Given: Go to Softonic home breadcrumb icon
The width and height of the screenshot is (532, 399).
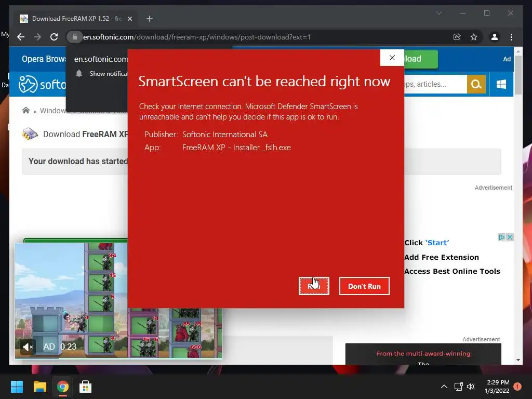Looking at the screenshot, I should 26,111.
